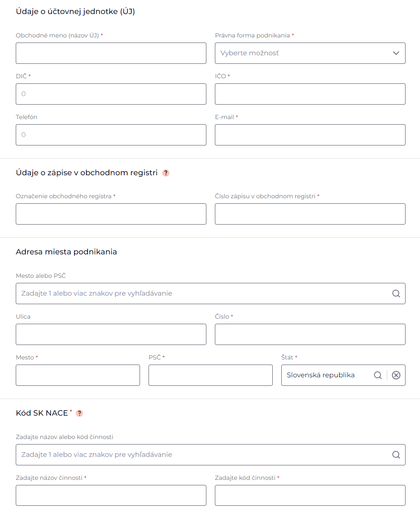Click search icon in Mesto alebo PSČ field
This screenshot has width=420, height=516.
point(396,294)
